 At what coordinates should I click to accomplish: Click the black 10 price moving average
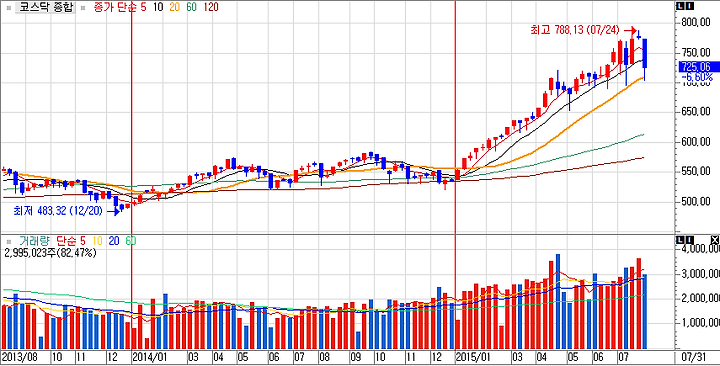coord(158,7)
